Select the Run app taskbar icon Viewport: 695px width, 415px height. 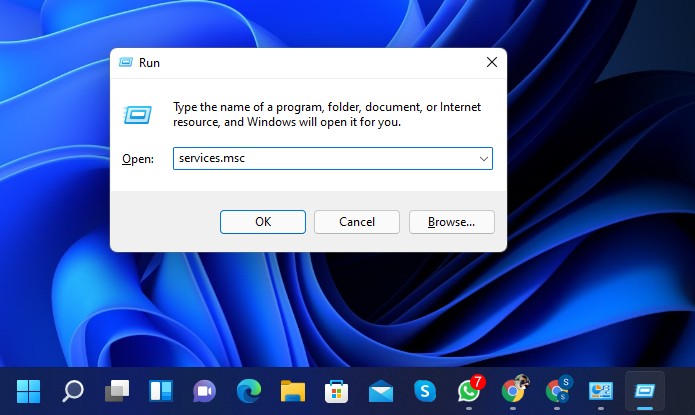[x=644, y=391]
